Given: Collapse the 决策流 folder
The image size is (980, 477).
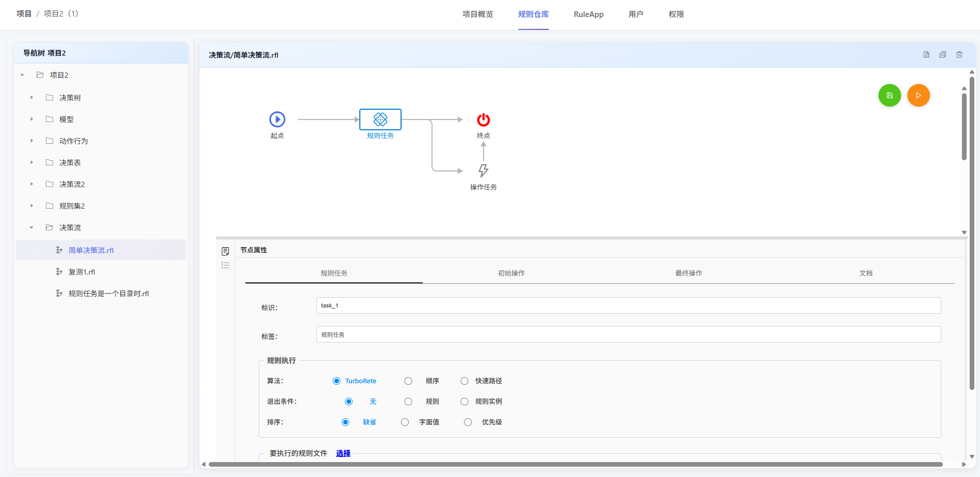Looking at the screenshot, I should click(x=31, y=227).
